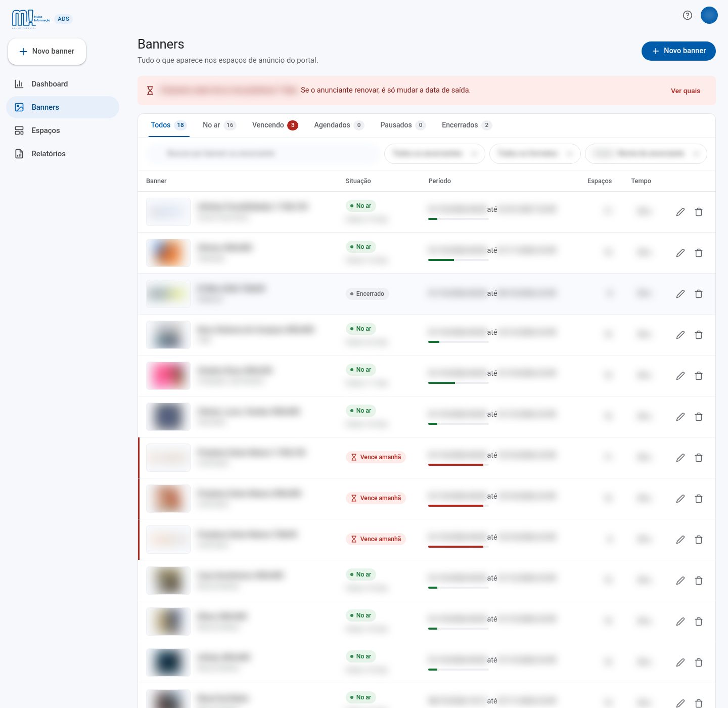Image resolution: width=728 pixels, height=708 pixels.
Task: Click the text about renewing the advertiser
Action: pos(386,90)
